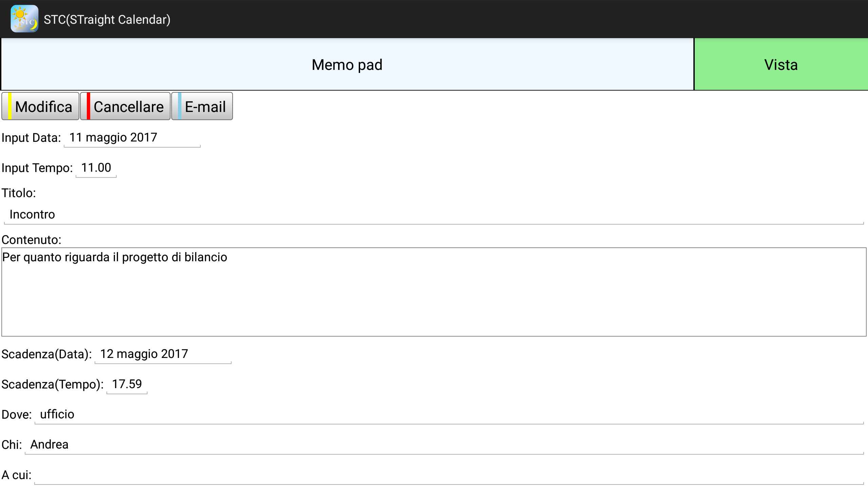This screenshot has width=868, height=494.
Task: Open the Input Data date field
Action: coord(132,138)
